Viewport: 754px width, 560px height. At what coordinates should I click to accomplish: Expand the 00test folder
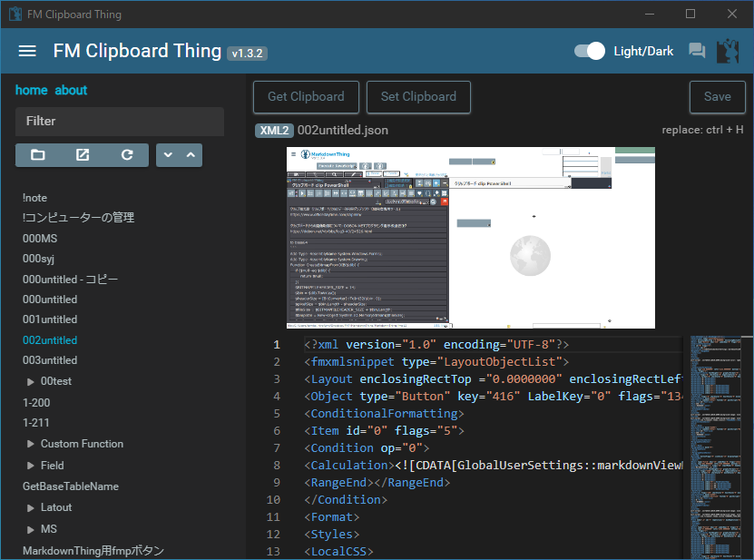click(x=31, y=381)
